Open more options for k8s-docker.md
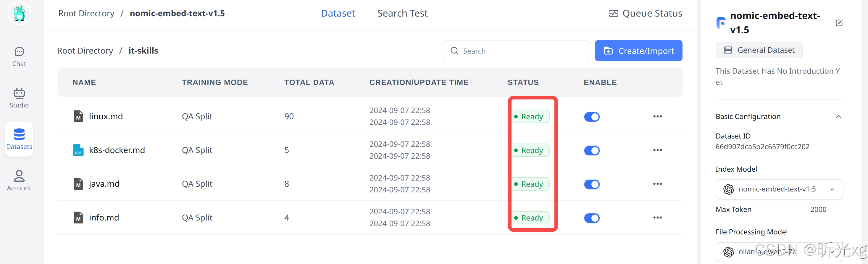The image size is (868, 264). click(657, 150)
